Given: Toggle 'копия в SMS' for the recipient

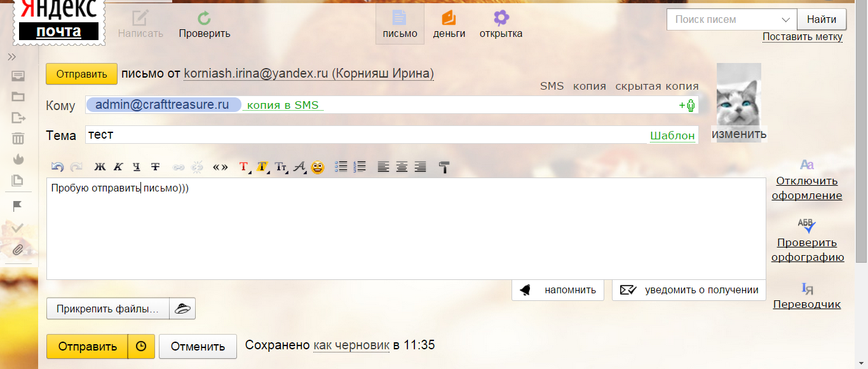Looking at the screenshot, I should click(283, 106).
